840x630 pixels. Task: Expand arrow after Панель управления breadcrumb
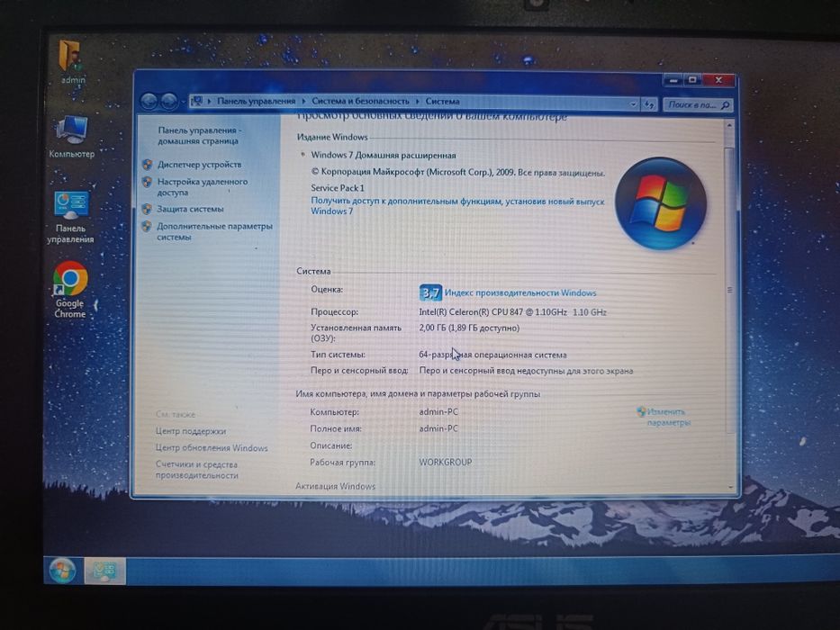pos(303,101)
